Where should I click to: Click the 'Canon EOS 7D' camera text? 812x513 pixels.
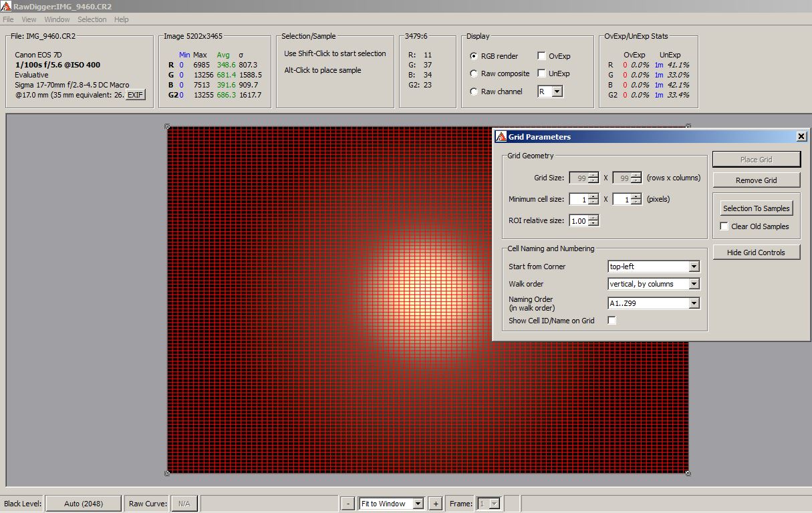coord(39,55)
